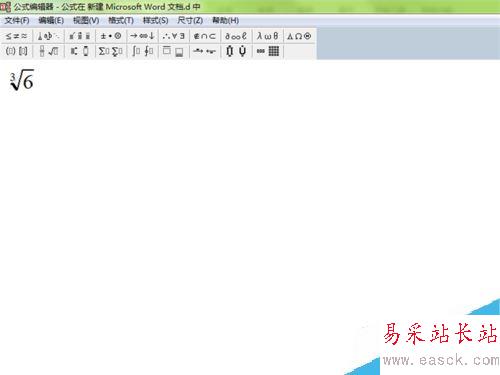The width and height of the screenshot is (500, 375).
Task: Open the 尺寸(Z) menu
Action: 190,21
